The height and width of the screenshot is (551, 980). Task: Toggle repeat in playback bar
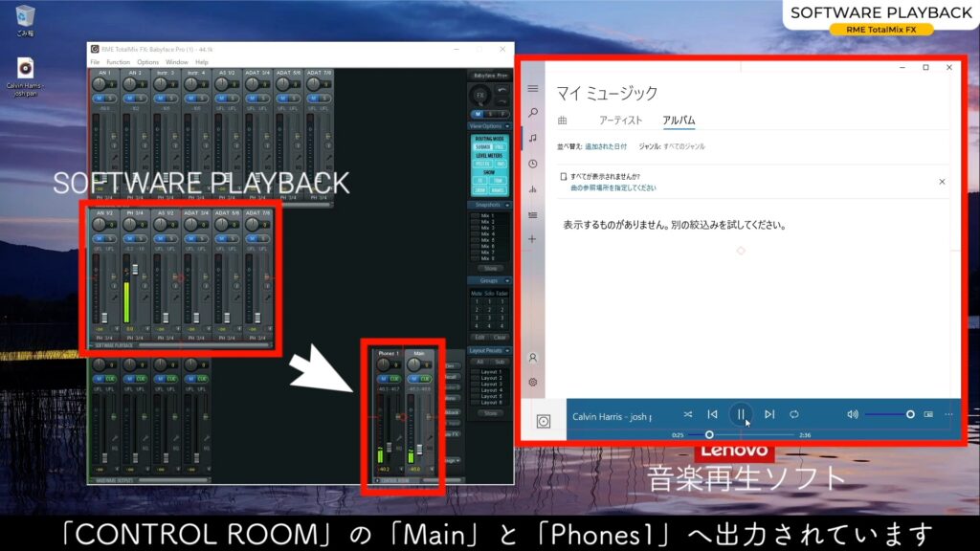(793, 414)
